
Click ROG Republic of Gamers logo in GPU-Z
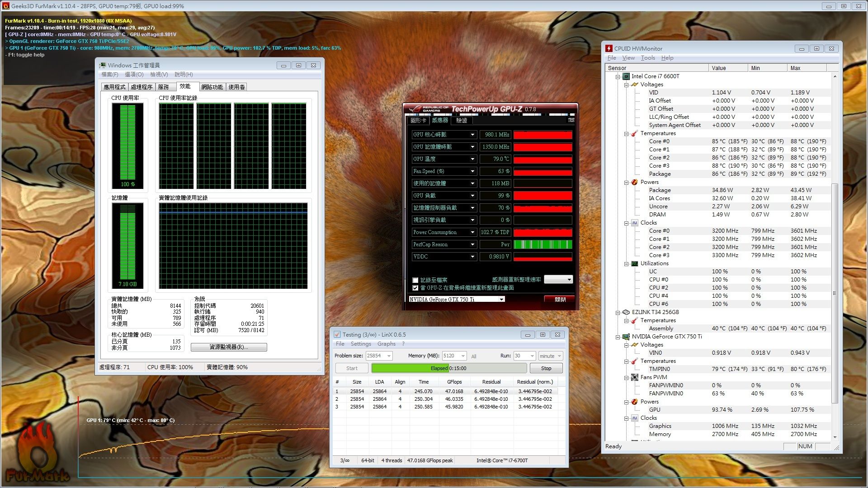click(428, 109)
